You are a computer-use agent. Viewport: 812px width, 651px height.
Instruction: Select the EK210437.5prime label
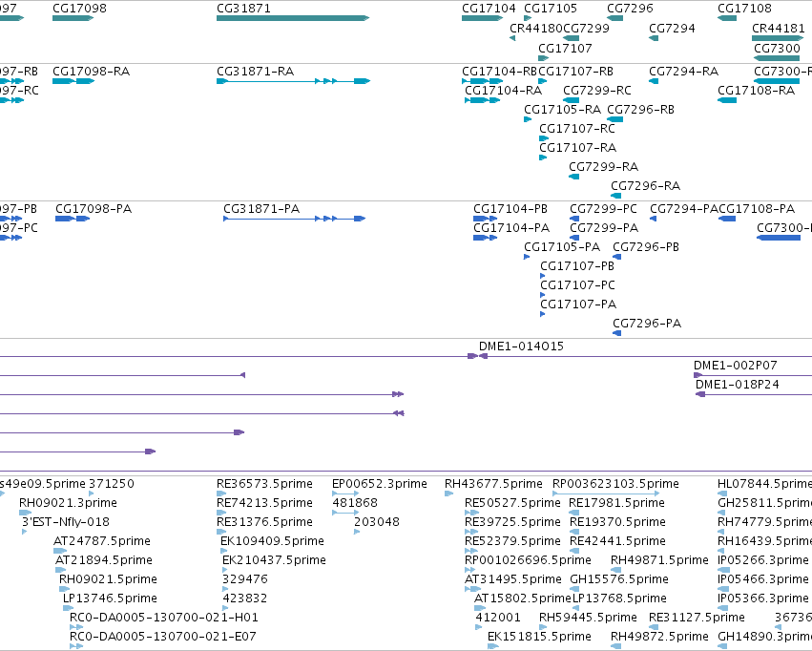pos(274,560)
